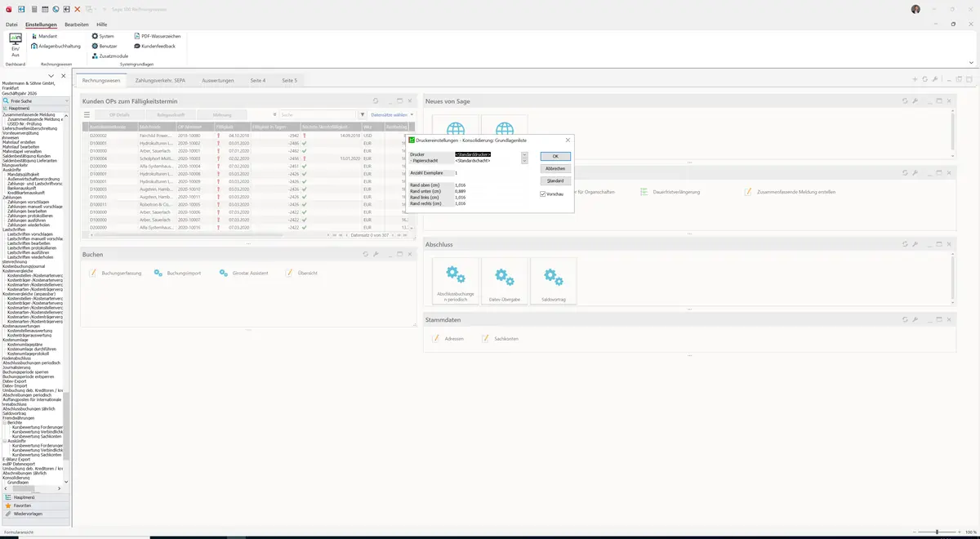Open the Hilfe menu
Image resolution: width=980 pixels, height=539 pixels.
[x=102, y=25]
